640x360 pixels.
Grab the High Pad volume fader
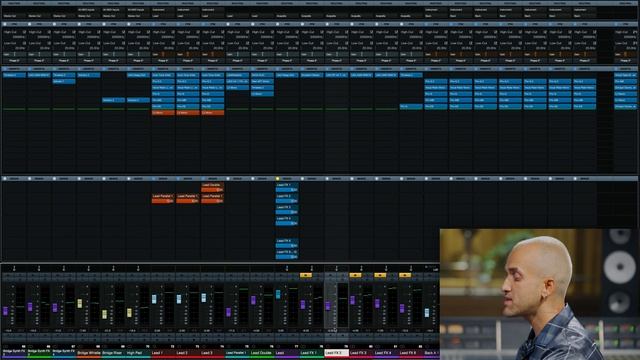tap(129, 313)
